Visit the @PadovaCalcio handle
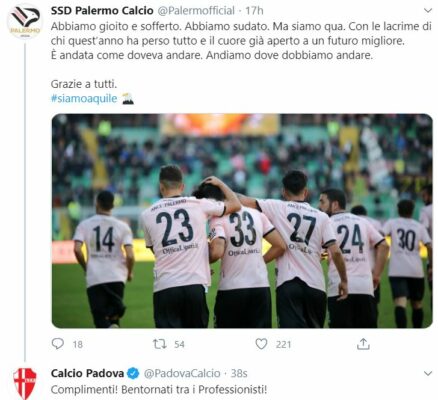438x400 pixels. coord(182,373)
